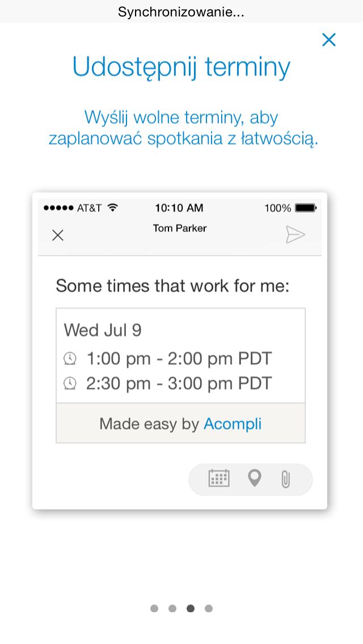Close the onboarding tutorial with the X

[x=329, y=40]
